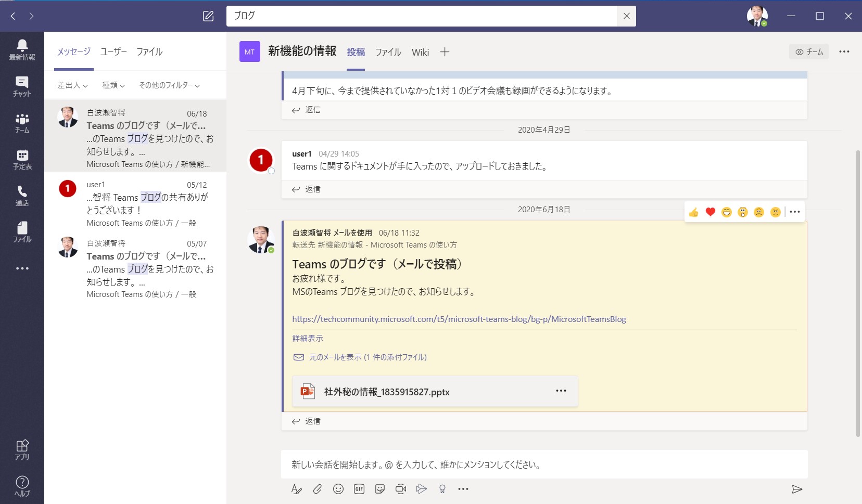Viewport: 862px width, 504px height.
Task: Open the profile picture menu
Action: tap(757, 16)
